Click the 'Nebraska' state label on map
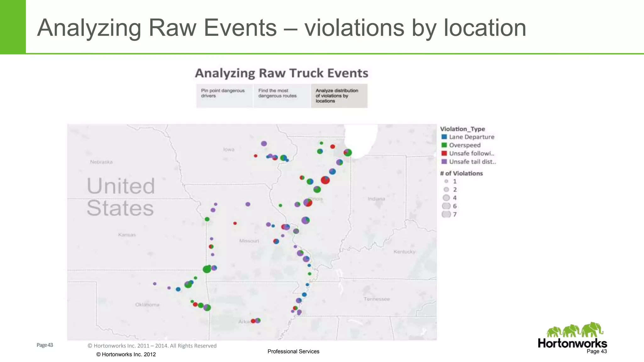644x362 pixels. pyautogui.click(x=101, y=162)
